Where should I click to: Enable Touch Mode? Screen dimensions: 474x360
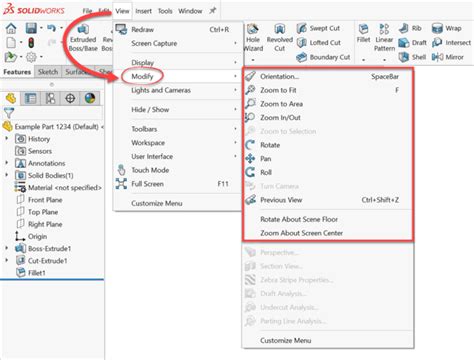click(177, 170)
